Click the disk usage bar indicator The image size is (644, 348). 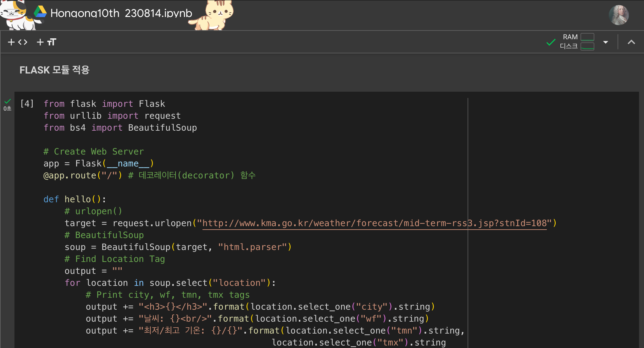coord(587,46)
